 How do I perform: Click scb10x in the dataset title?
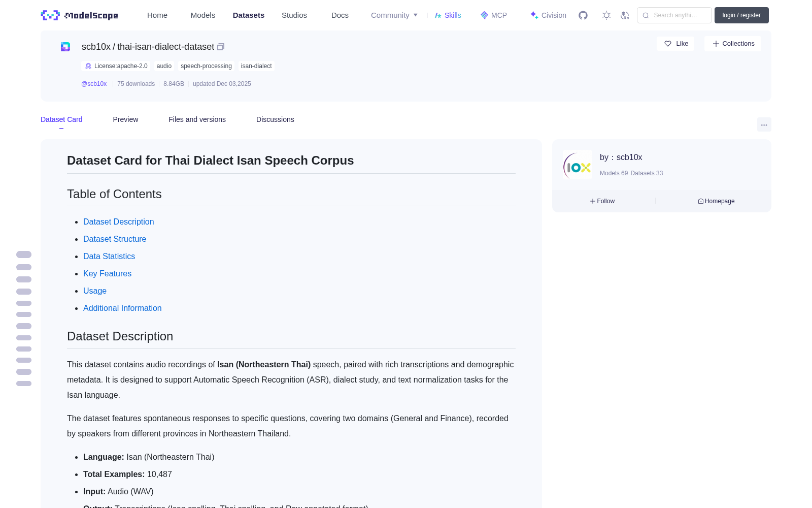[x=96, y=47]
